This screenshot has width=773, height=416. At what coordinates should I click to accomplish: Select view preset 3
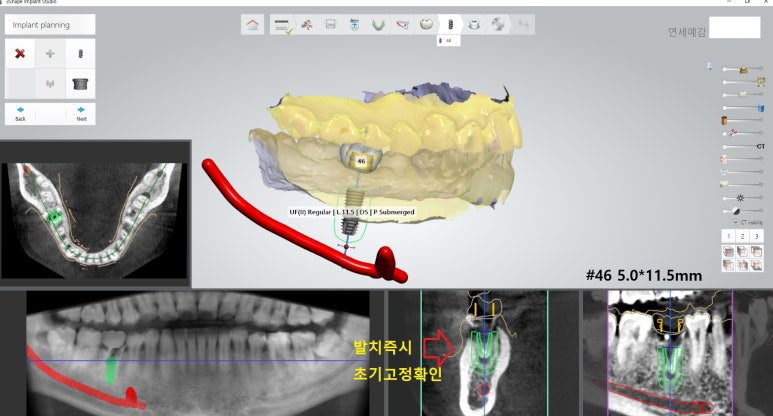click(x=756, y=237)
